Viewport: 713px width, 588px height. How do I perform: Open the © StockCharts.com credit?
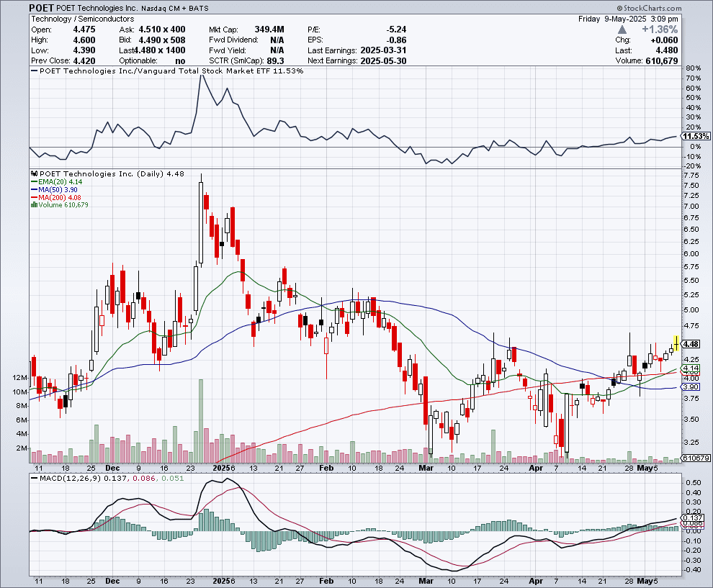[x=649, y=8]
